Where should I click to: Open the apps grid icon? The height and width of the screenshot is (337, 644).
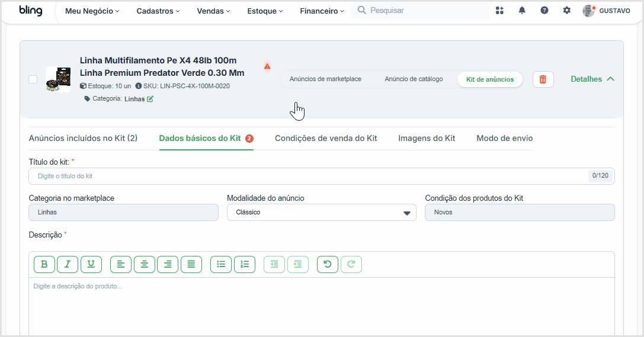pyautogui.click(x=499, y=11)
